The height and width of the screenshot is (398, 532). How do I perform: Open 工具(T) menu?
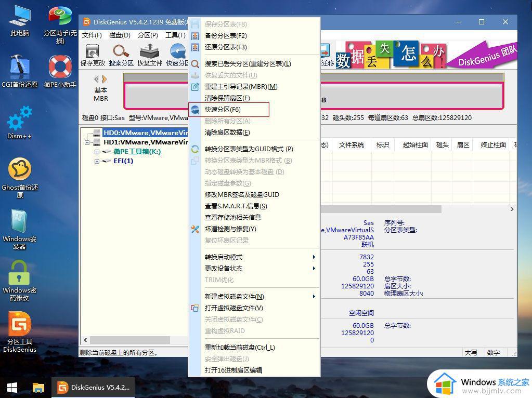coord(175,35)
